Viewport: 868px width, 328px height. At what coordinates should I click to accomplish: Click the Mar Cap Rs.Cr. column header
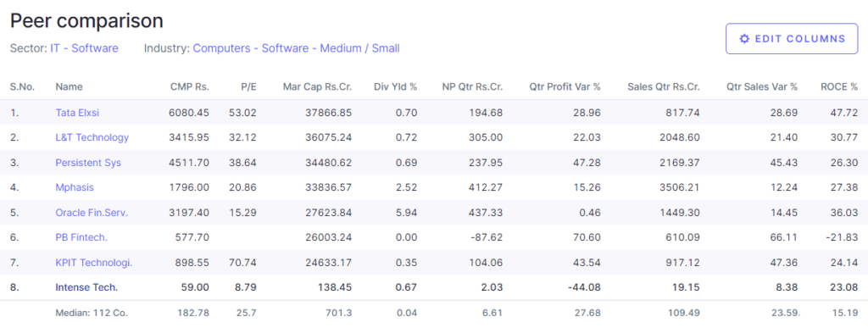(x=317, y=86)
